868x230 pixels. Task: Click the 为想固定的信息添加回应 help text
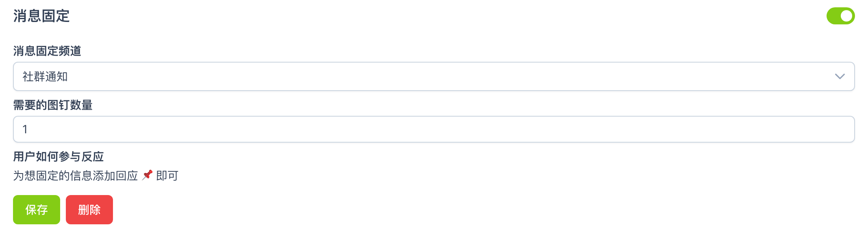click(76, 176)
